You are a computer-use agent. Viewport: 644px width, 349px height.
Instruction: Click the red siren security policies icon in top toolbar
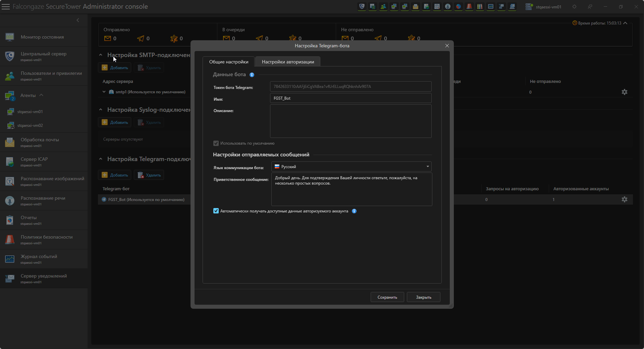tap(469, 6)
